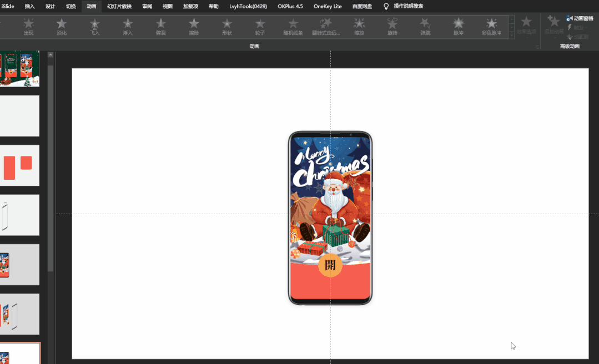Pick the 劈裂 (Split) animation effect
599x364 pixels.
[x=161, y=26]
